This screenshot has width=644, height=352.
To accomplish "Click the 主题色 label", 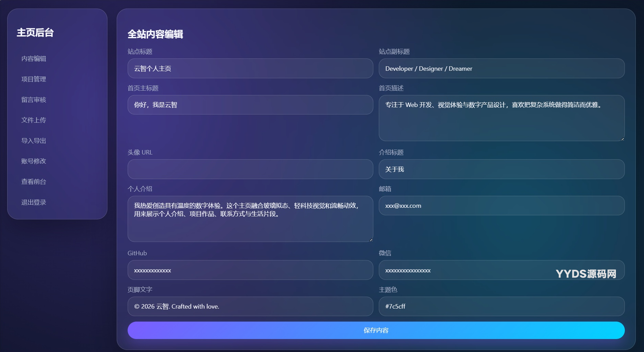I will (388, 290).
